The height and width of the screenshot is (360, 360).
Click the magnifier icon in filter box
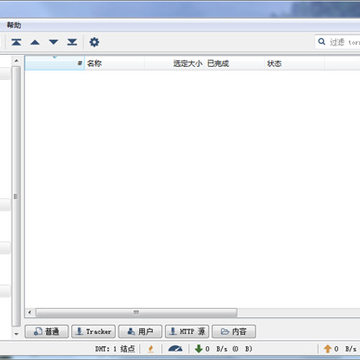click(x=321, y=42)
